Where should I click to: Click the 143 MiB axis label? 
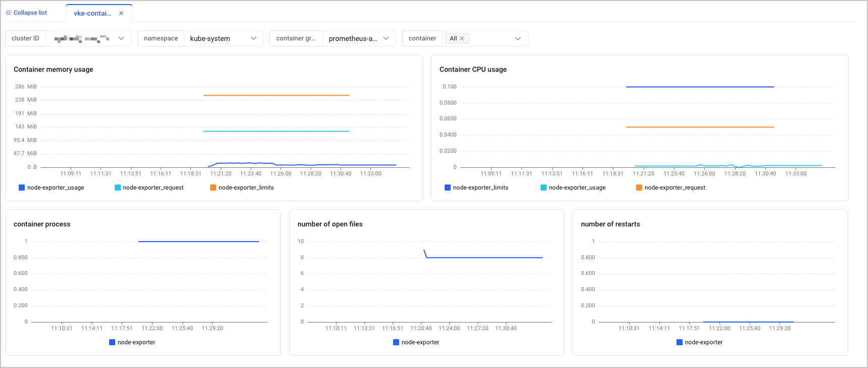(26, 126)
